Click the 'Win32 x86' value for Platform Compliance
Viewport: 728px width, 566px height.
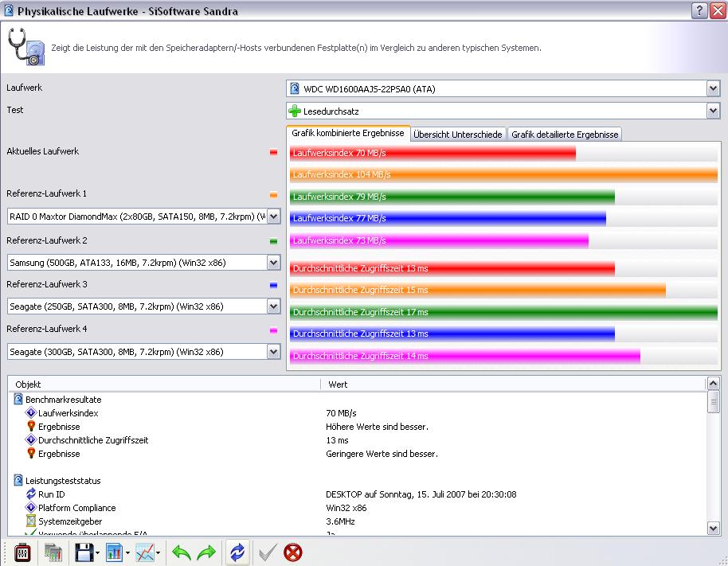pos(346,508)
